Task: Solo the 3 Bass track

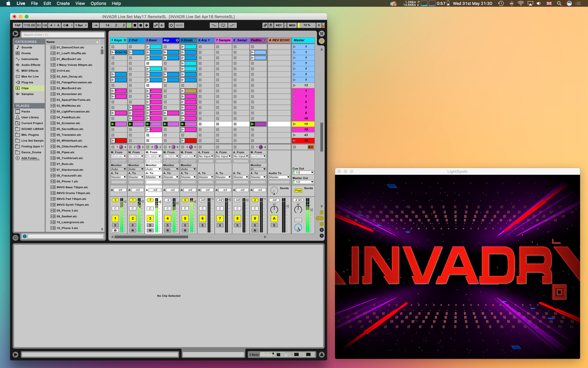Action: pos(150,225)
